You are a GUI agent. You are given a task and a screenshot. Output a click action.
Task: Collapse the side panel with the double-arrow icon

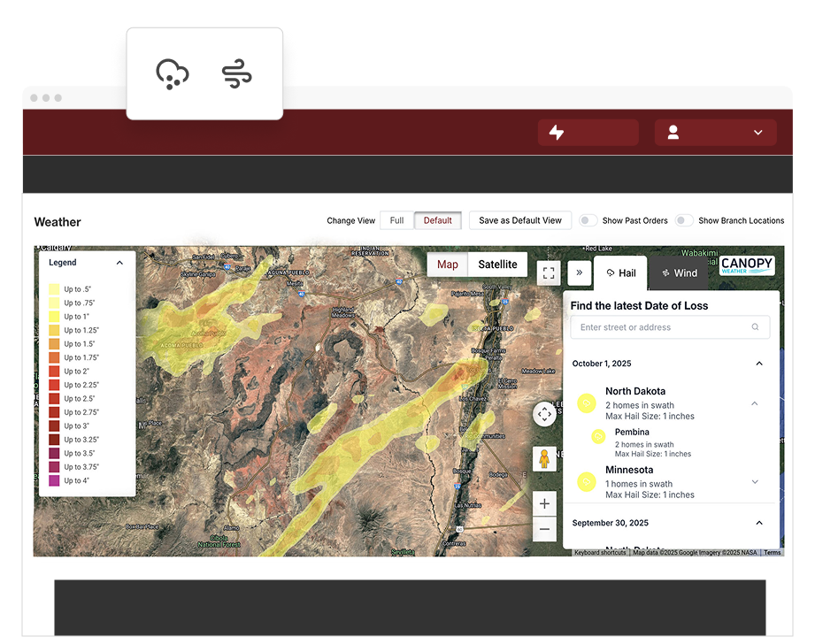coord(580,273)
